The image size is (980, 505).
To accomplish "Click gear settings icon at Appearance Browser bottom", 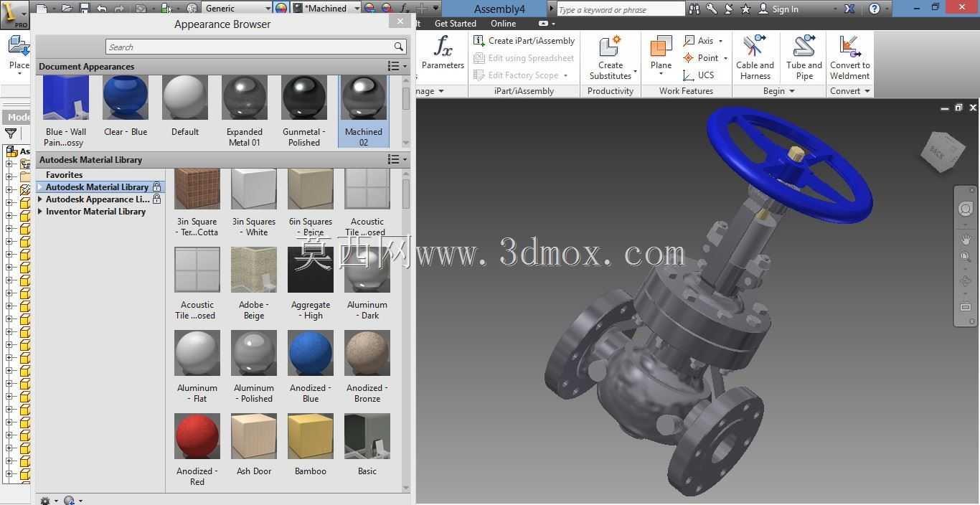I will point(45,501).
